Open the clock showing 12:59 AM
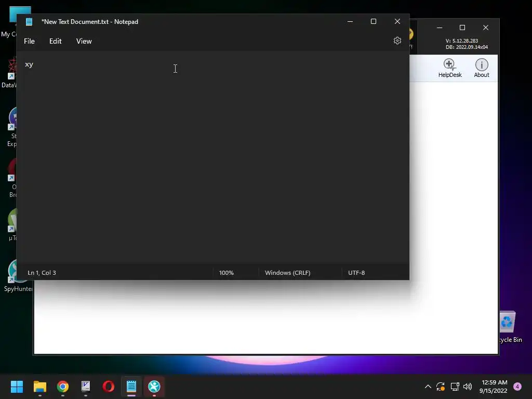Image resolution: width=532 pixels, height=399 pixels. pyautogui.click(x=494, y=387)
